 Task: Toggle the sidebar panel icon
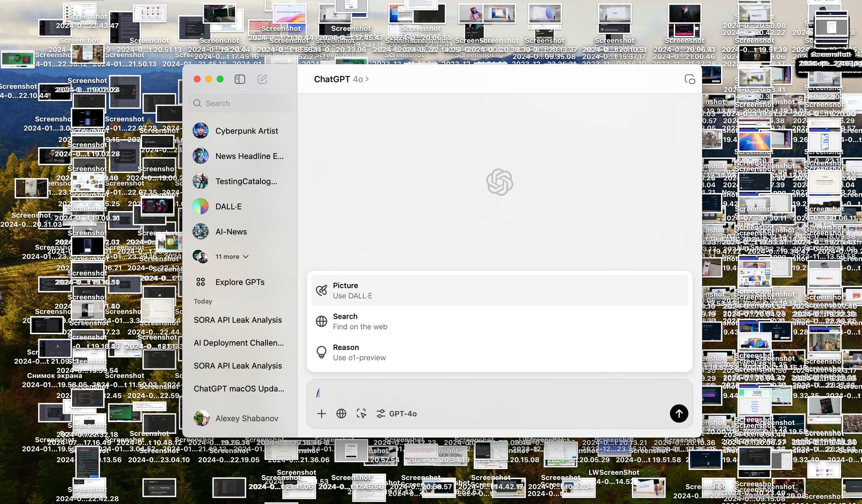(x=240, y=79)
